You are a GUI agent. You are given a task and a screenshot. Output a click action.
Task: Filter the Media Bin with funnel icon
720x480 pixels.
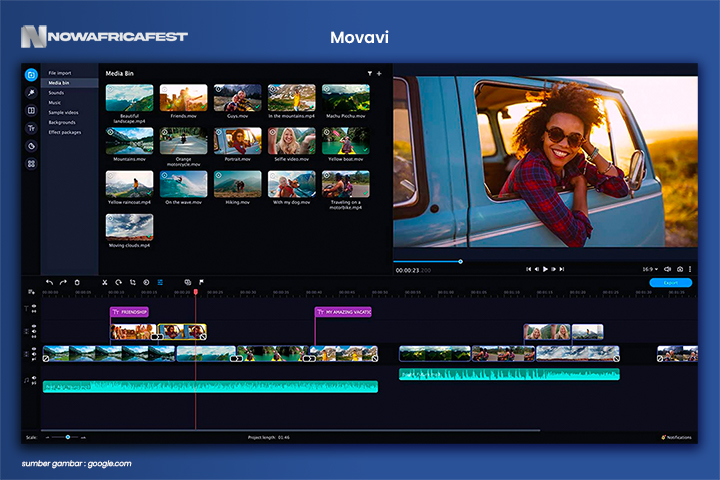click(370, 73)
